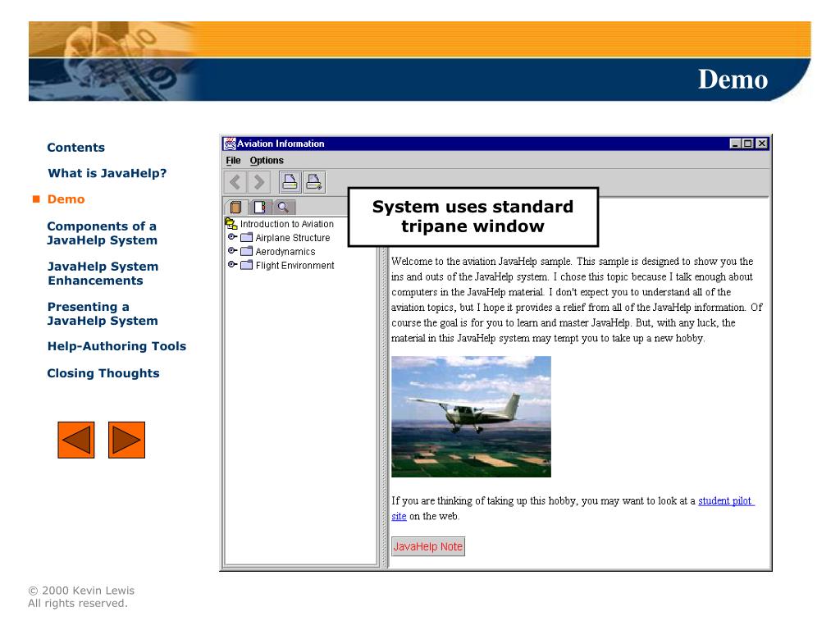Open JavaHelp System Enhancements section

pyautogui.click(x=103, y=273)
